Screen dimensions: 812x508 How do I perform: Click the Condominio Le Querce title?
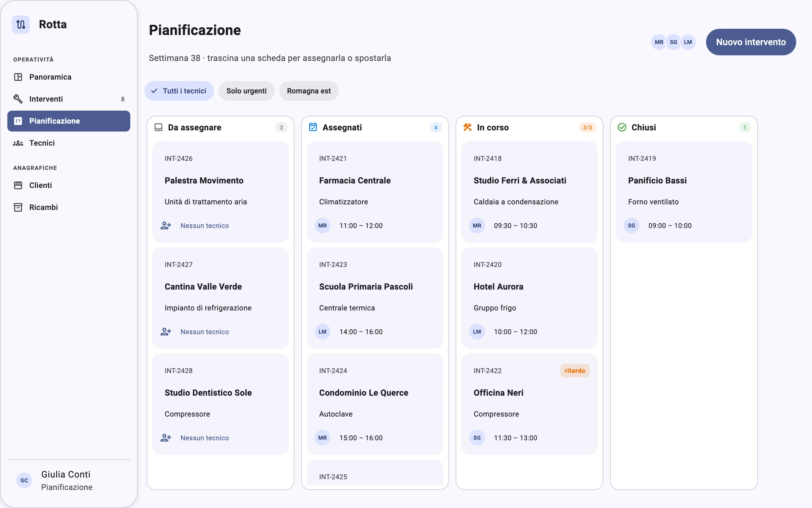tap(364, 393)
